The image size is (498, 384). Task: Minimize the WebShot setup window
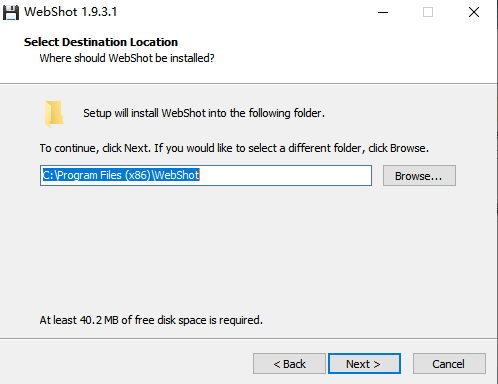coord(383,12)
